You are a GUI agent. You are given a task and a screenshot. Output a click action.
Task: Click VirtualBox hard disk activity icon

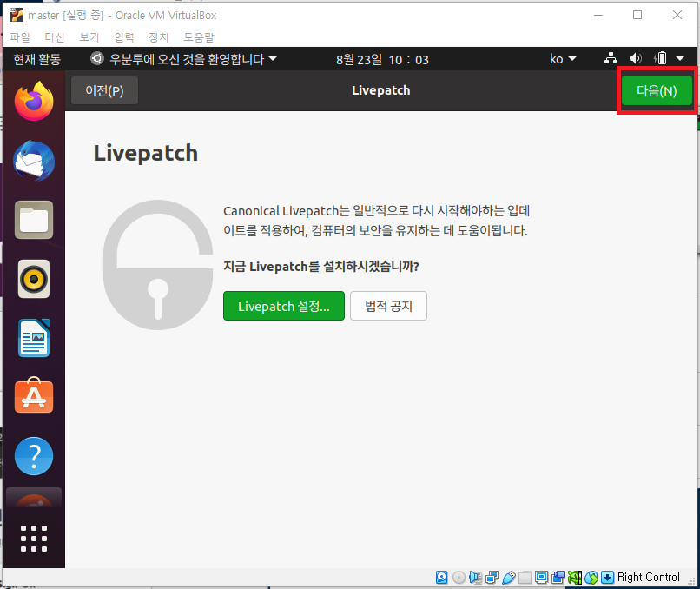click(x=441, y=578)
